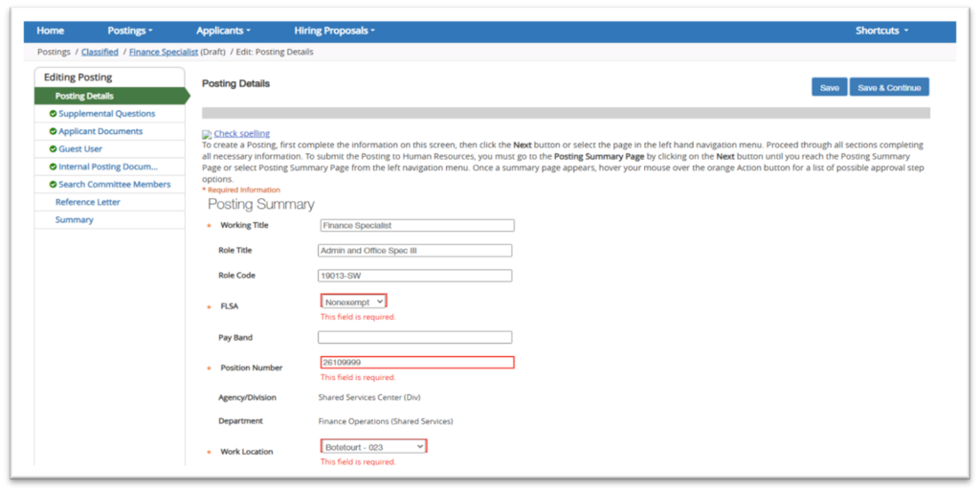The height and width of the screenshot is (492, 980).
Task: Click green check icon beside Applicant Documents
Action: pyautogui.click(x=54, y=131)
